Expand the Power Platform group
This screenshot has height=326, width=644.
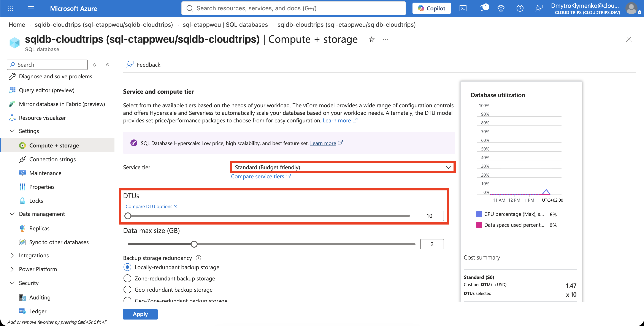[12, 269]
